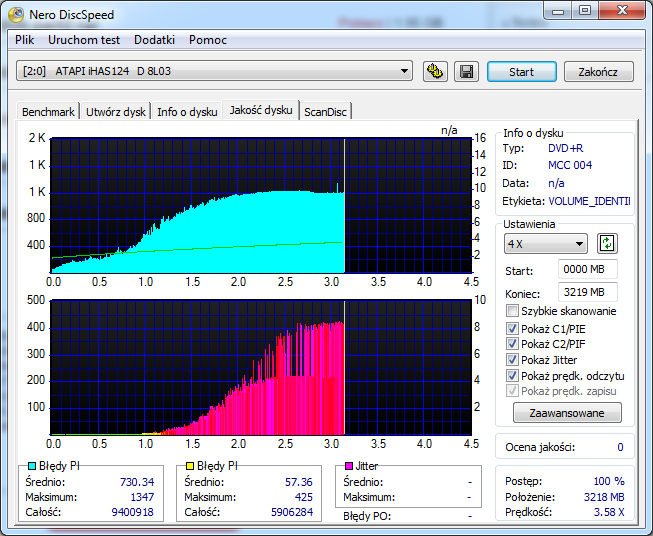Click the floppy disk save icon
This screenshot has height=536, width=653.
[x=466, y=72]
